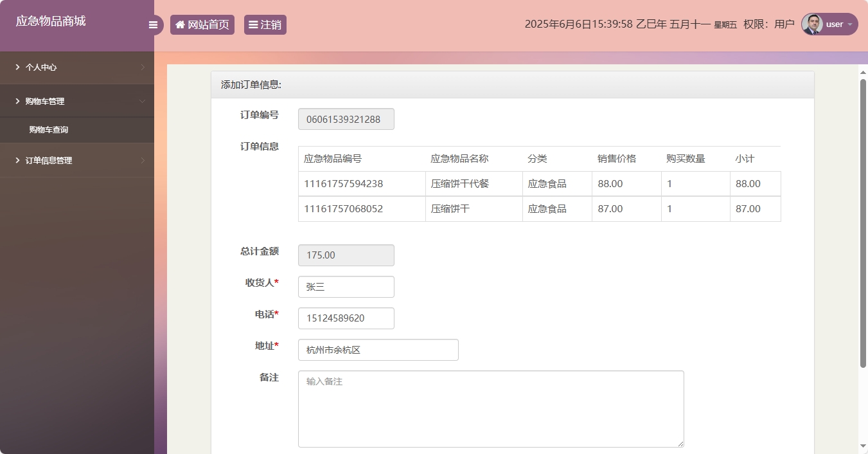Click the hamburger menu toggle icon
This screenshot has height=454, width=868.
coord(153,24)
